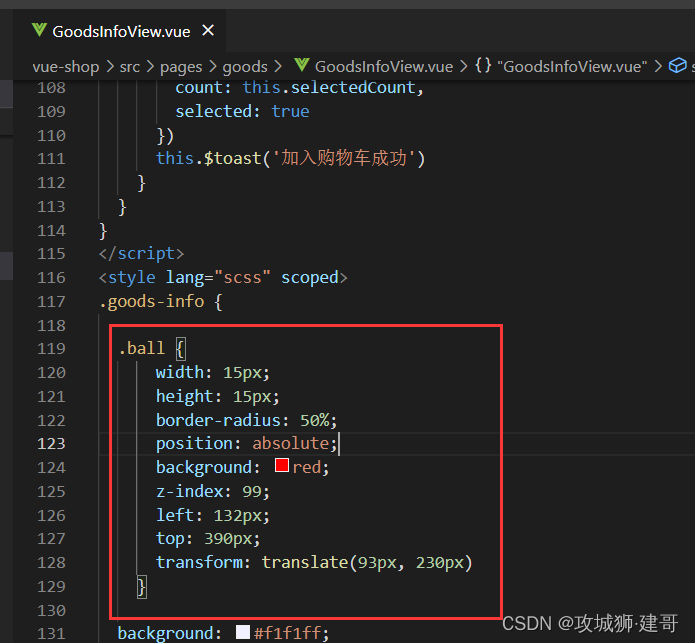Screen dimensions: 695x643
Task: Click 'absolute' position value
Action: point(290,444)
